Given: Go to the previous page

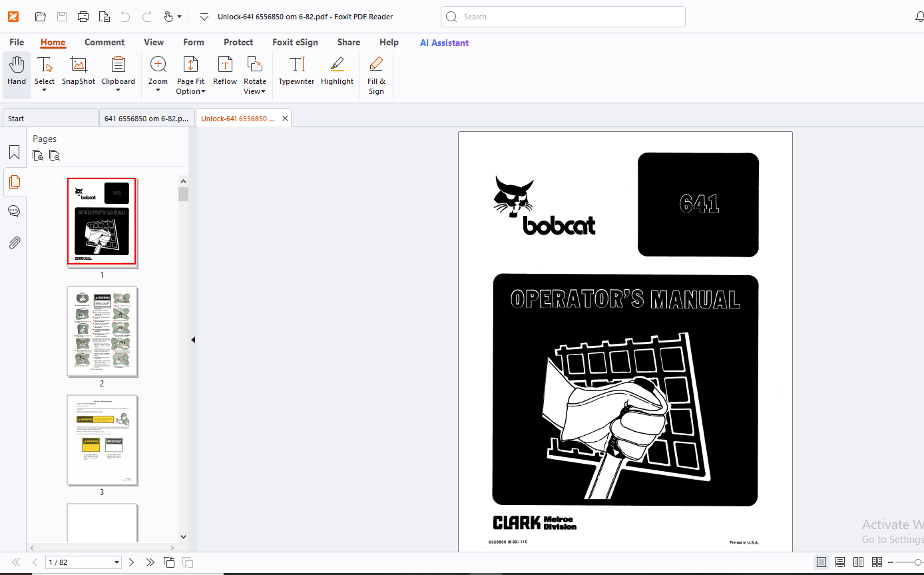Looking at the screenshot, I should (35, 562).
